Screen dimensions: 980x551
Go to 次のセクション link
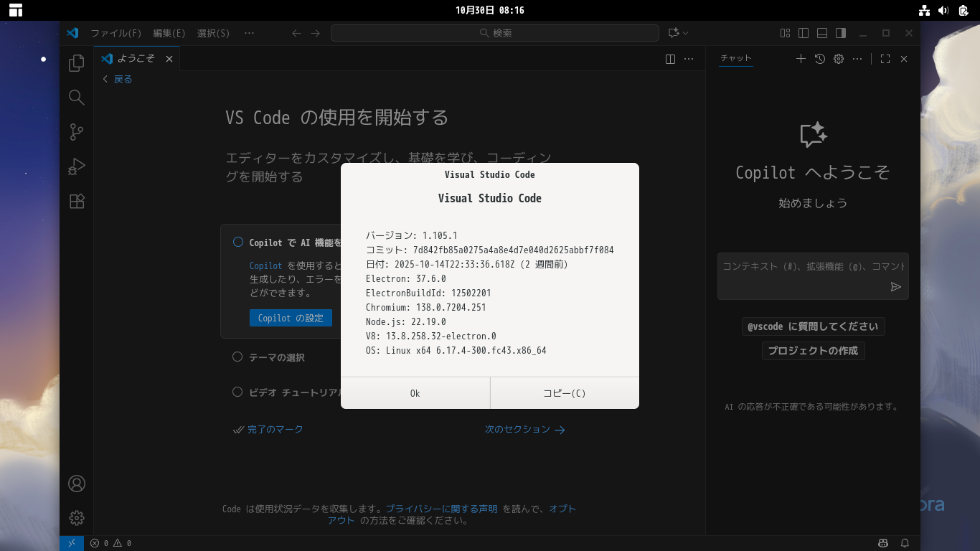(x=525, y=429)
